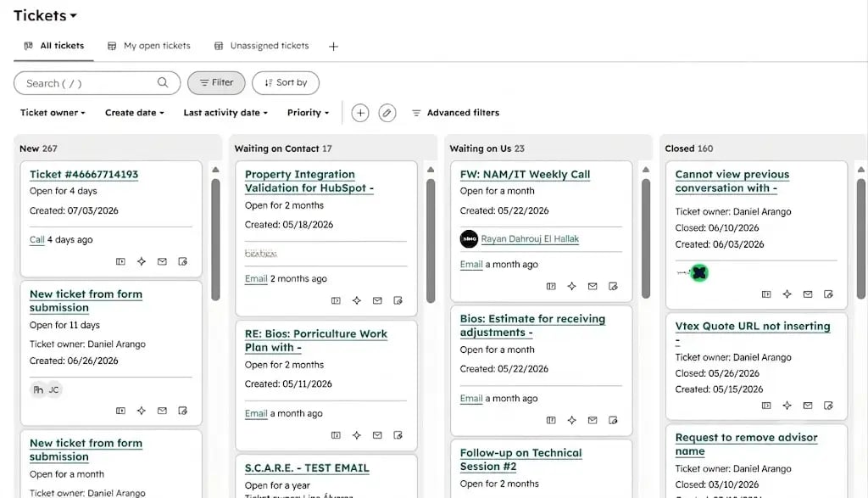Click the magnifier icon in the search box

(163, 82)
